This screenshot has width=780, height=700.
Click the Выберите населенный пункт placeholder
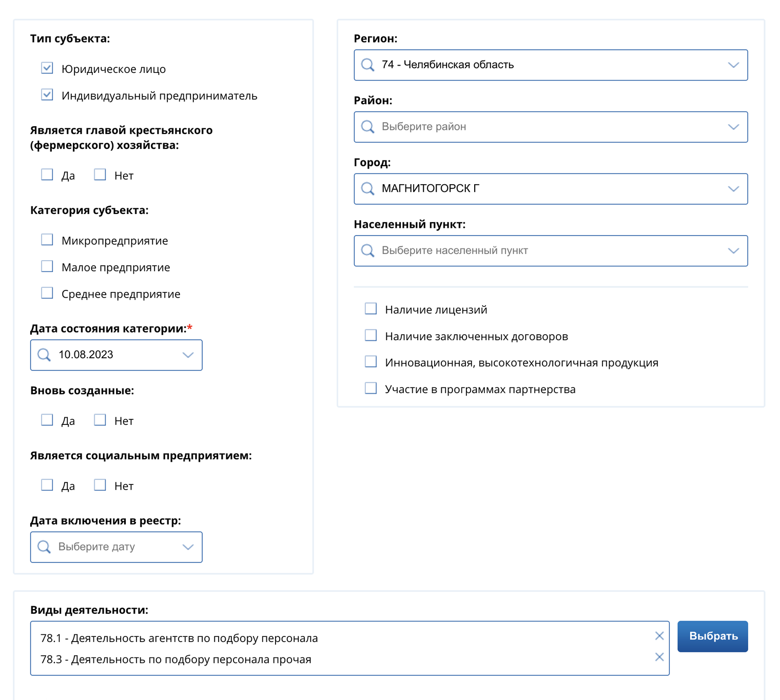coord(455,250)
